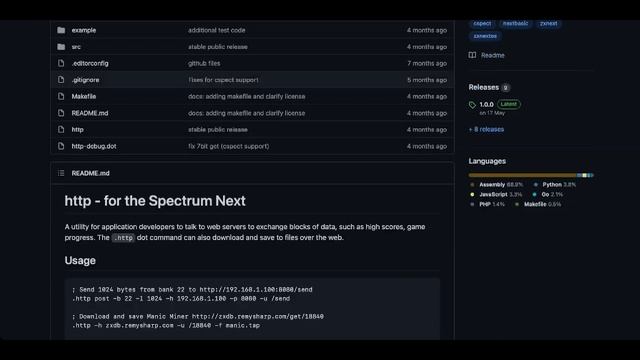Viewport: 640px width, 360px height.
Task: Open commit 'fixes for cspect support'
Action: pos(223,80)
